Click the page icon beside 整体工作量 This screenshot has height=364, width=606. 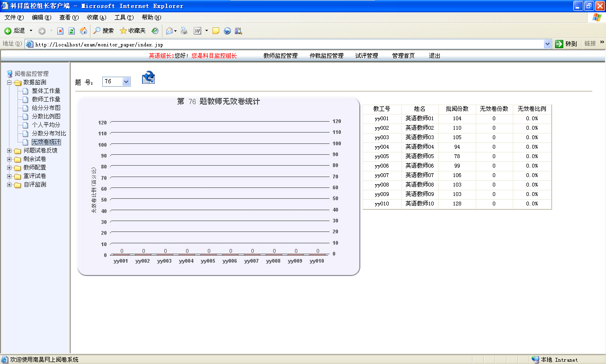[26, 91]
